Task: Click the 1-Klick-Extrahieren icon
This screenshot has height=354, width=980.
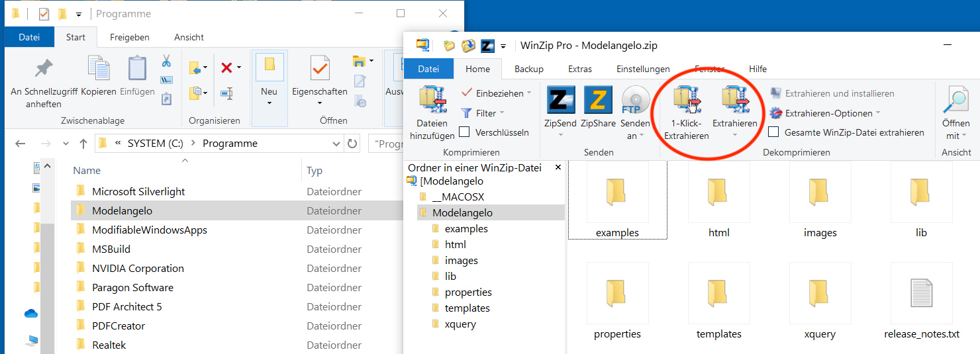Action: click(x=687, y=101)
